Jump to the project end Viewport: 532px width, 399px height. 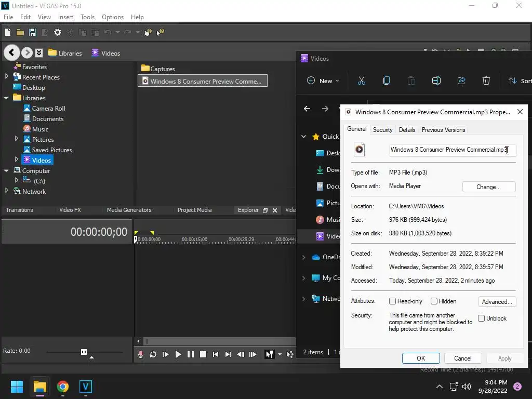click(x=228, y=354)
